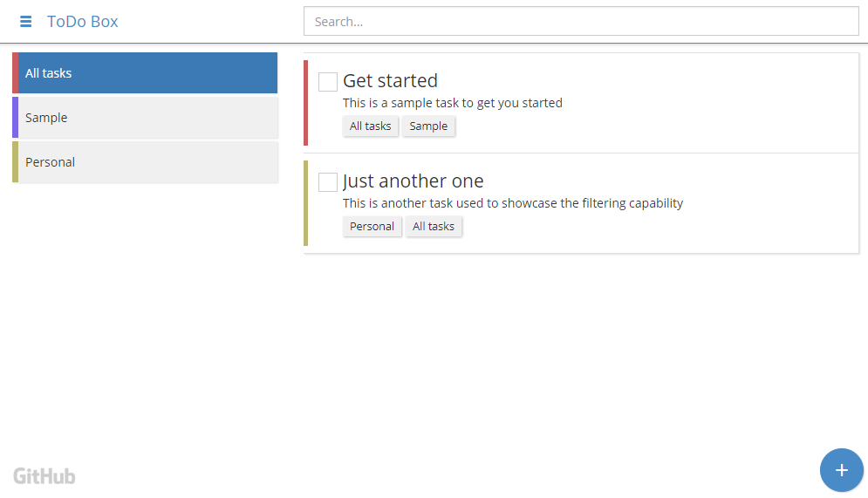Filter by Personal category in sidebar
Screen dimensions: 868x498
tap(147, 162)
